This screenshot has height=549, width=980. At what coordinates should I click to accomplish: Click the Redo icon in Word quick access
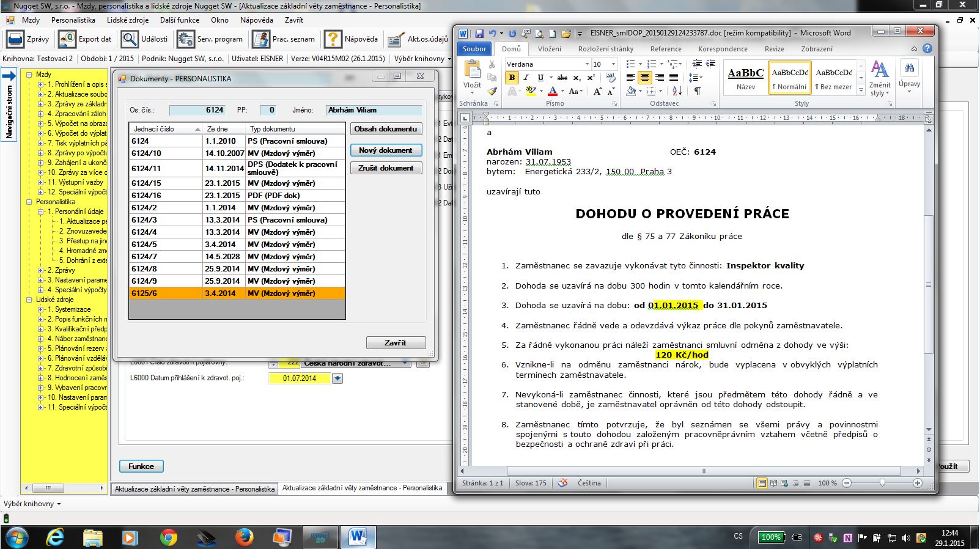(512, 34)
